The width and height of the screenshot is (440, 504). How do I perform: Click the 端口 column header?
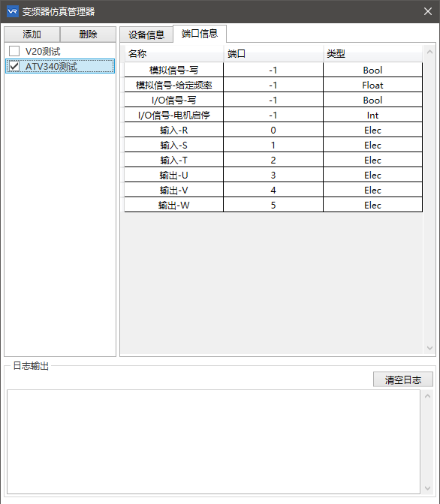273,53
